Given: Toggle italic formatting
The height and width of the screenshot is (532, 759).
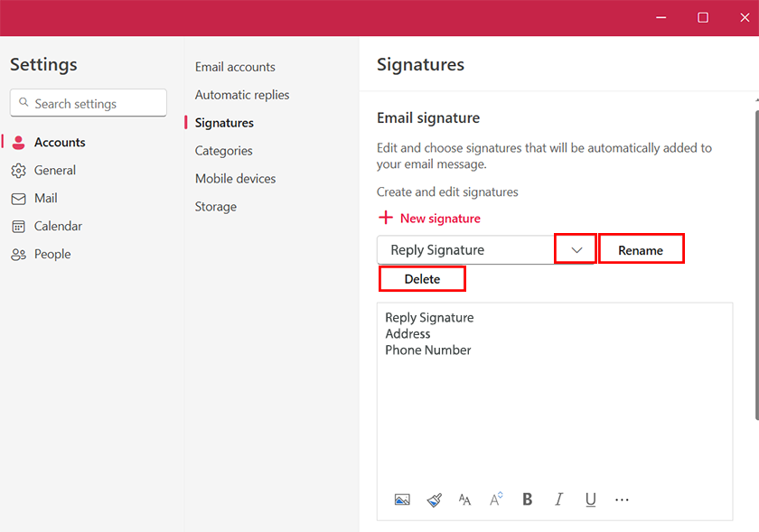Looking at the screenshot, I should (559, 499).
